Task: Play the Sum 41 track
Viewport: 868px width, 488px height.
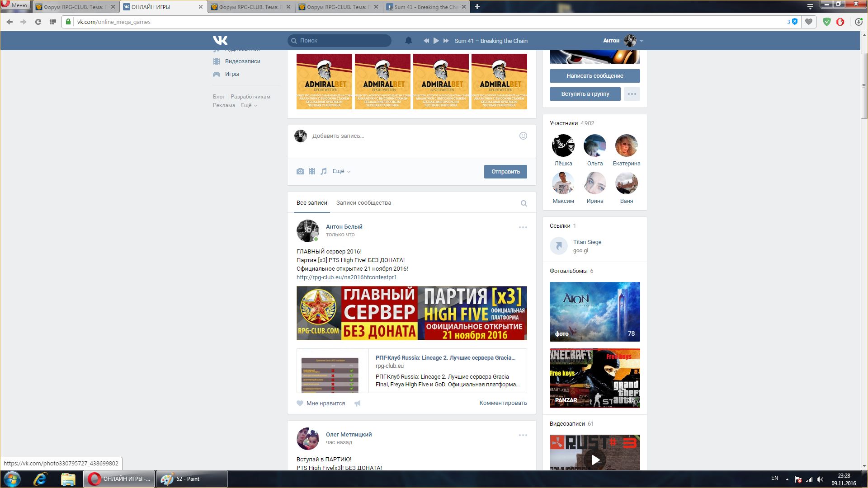Action: (x=436, y=41)
